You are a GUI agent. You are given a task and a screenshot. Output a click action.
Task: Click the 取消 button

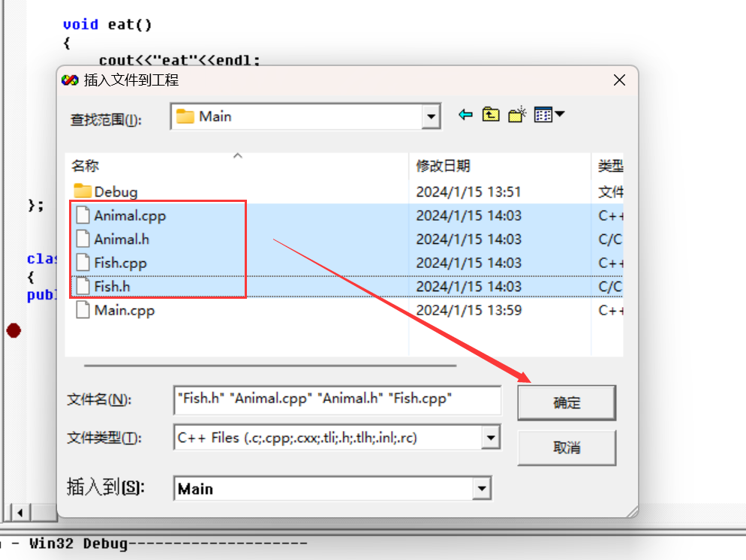tap(567, 447)
